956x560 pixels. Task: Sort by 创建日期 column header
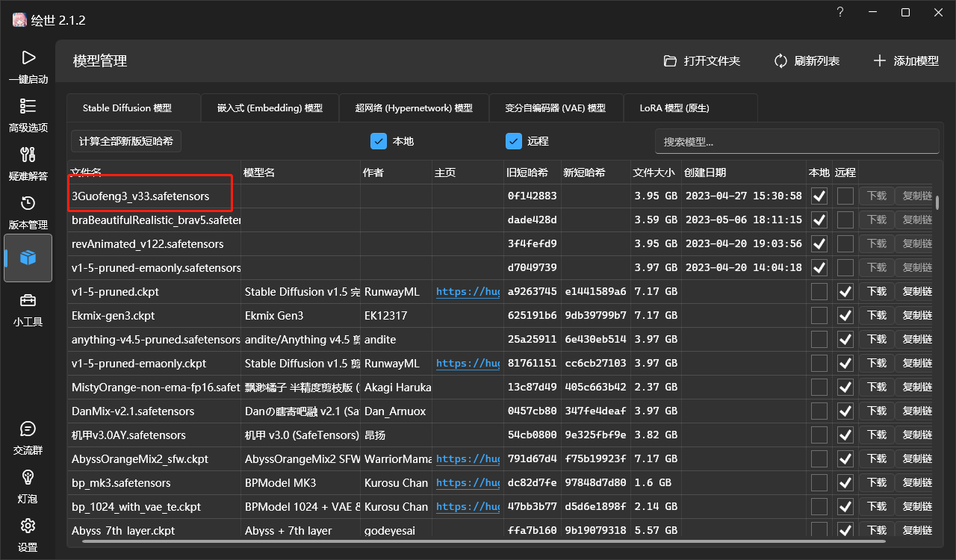coord(743,172)
